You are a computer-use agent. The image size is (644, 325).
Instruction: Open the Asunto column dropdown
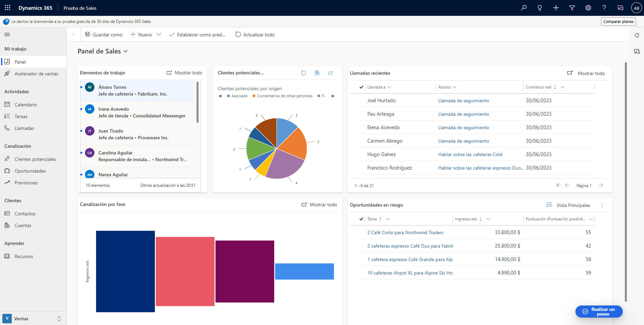(455, 87)
